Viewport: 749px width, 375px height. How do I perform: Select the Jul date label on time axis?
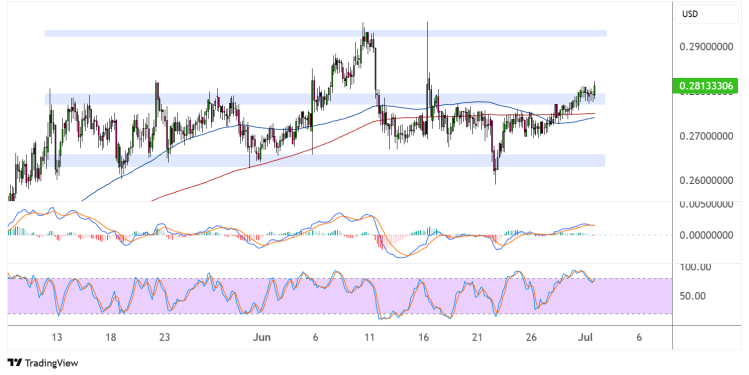pyautogui.click(x=585, y=337)
